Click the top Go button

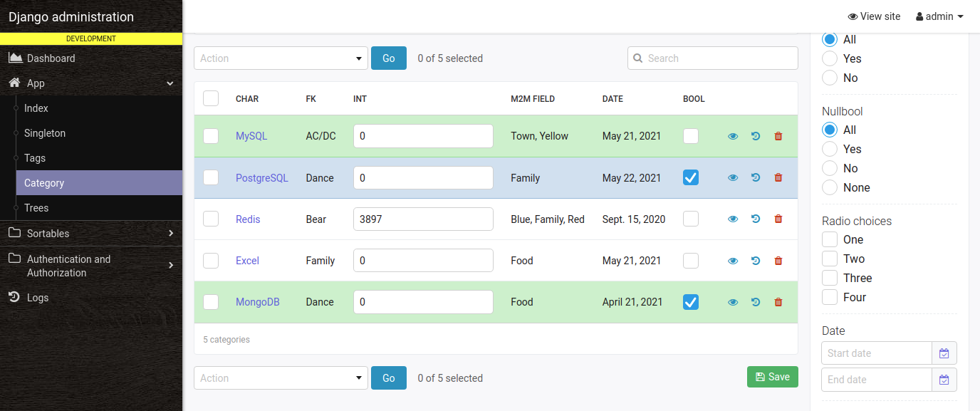point(389,58)
